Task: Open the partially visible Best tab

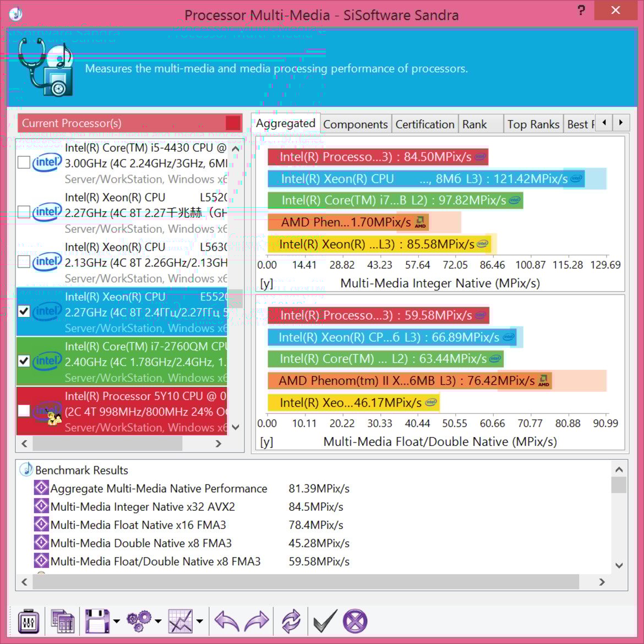Action: [579, 124]
